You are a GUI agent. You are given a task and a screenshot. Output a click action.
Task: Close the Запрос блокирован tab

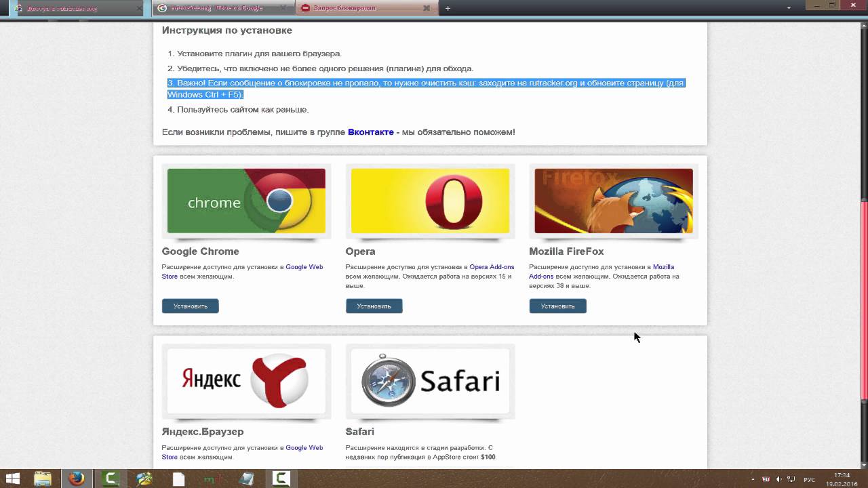[427, 8]
